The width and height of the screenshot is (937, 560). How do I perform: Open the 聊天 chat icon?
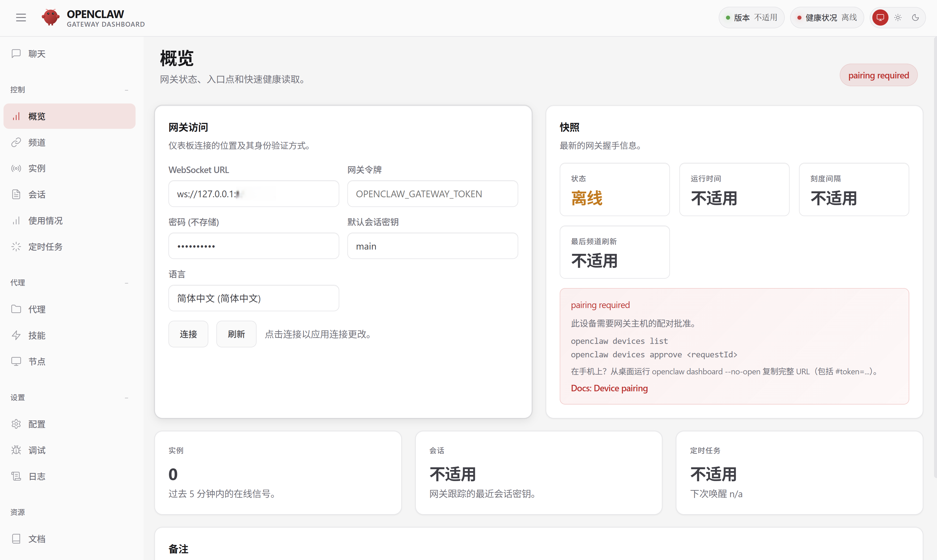click(16, 54)
